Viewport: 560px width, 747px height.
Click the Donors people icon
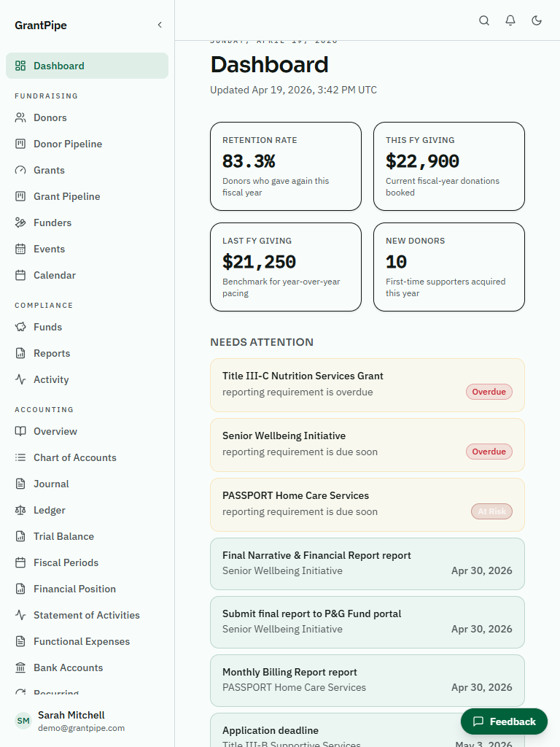click(20, 117)
